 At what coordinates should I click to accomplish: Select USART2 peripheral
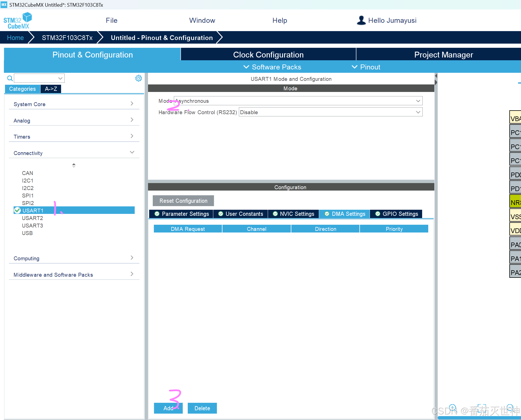(x=32, y=218)
